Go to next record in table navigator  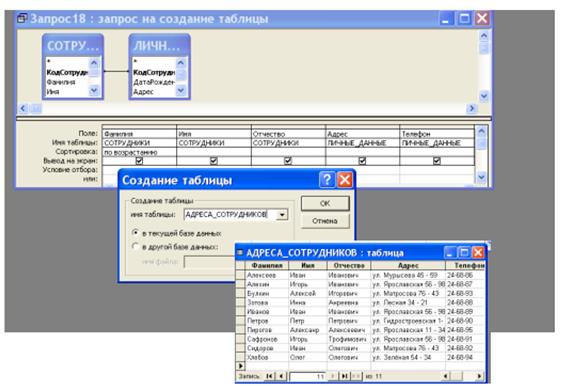(x=333, y=376)
